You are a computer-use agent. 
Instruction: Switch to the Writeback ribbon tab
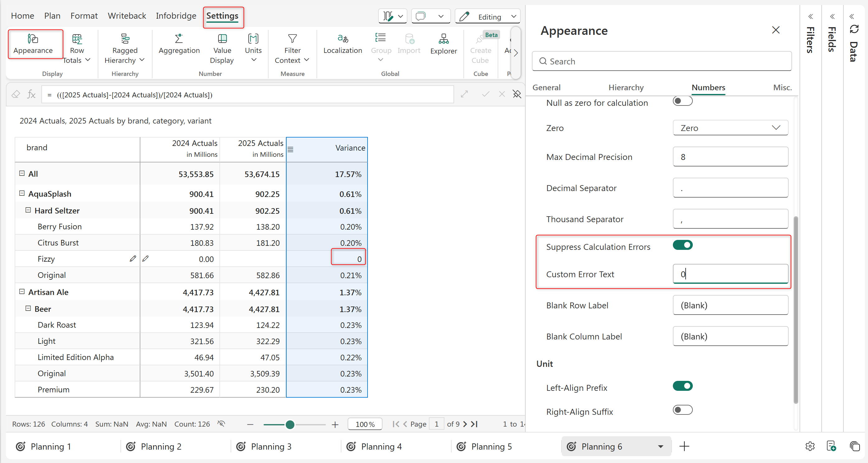tap(127, 16)
